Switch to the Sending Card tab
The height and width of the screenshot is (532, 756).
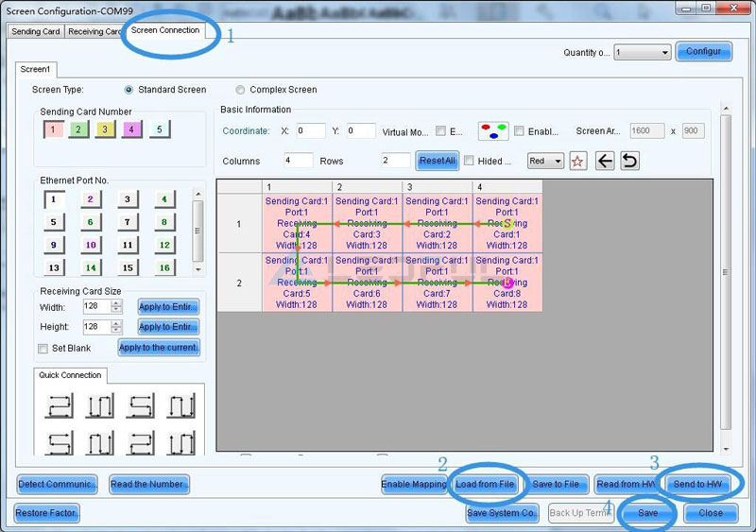click(36, 31)
